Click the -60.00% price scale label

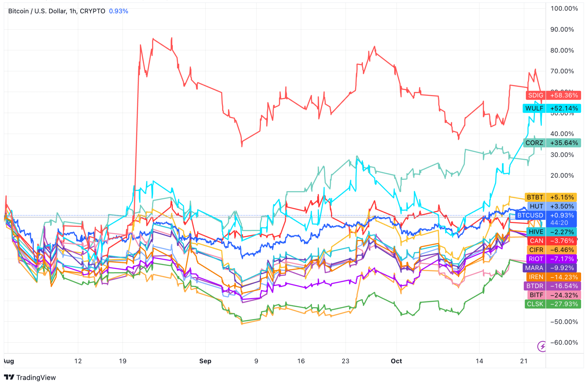point(564,342)
